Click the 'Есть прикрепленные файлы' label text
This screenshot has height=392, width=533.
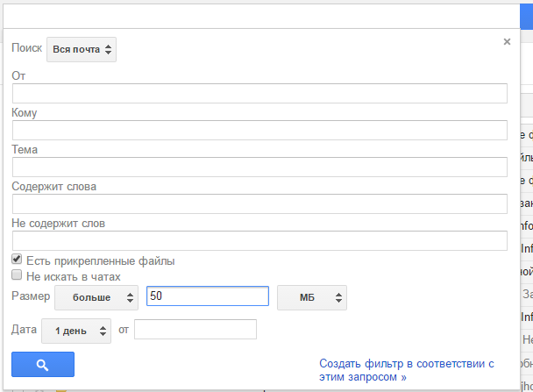pos(99,260)
